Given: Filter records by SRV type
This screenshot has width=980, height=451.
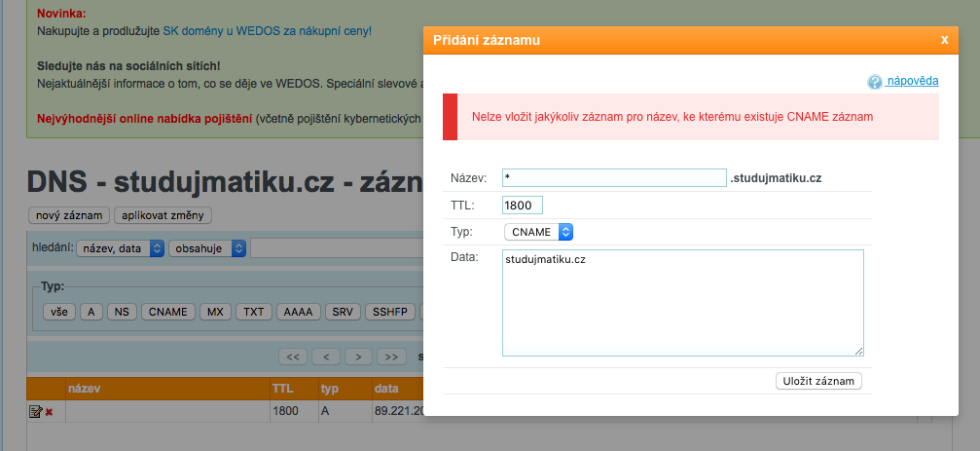Looking at the screenshot, I should click(344, 312).
